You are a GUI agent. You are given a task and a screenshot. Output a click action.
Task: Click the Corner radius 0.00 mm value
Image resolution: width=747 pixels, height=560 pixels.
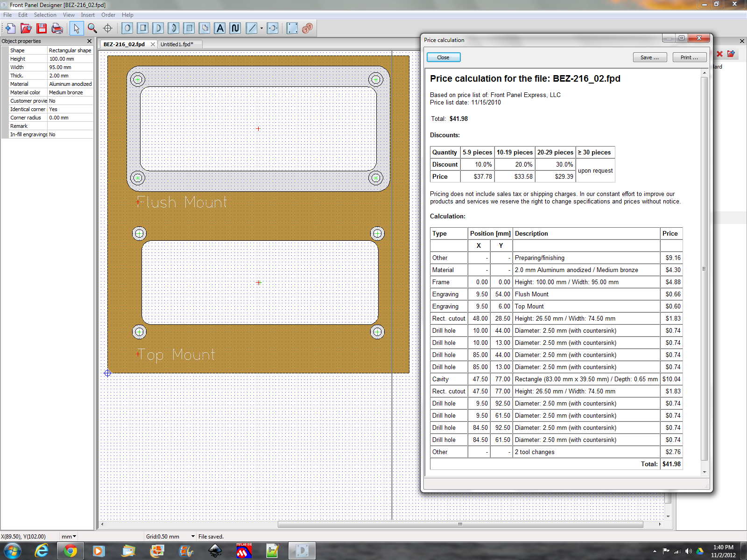pyautogui.click(x=70, y=118)
